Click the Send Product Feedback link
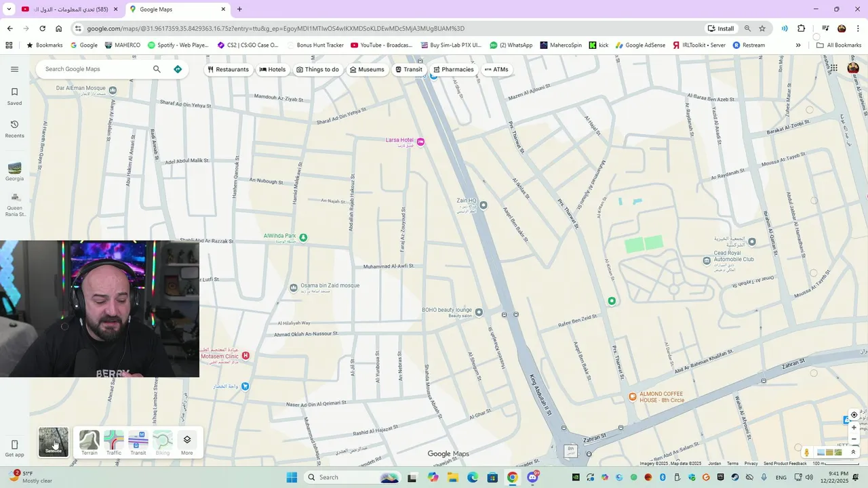 click(785, 464)
